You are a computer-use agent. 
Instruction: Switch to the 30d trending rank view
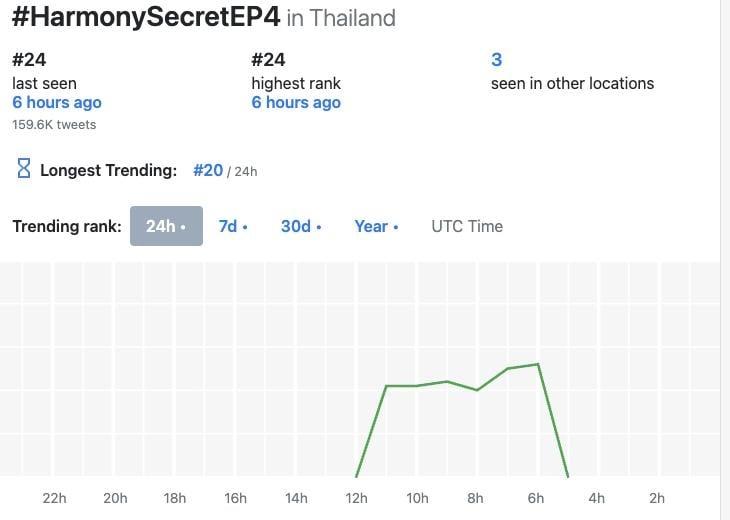pyautogui.click(x=301, y=226)
